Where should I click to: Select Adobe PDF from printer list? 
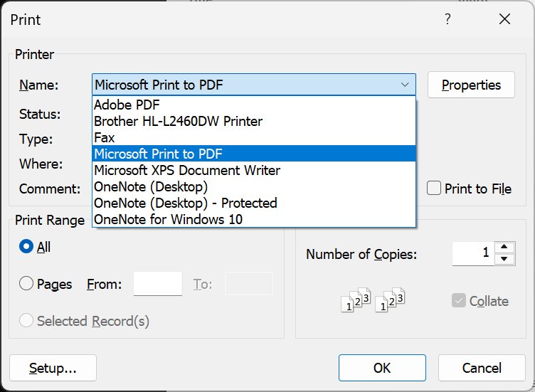coord(254,105)
